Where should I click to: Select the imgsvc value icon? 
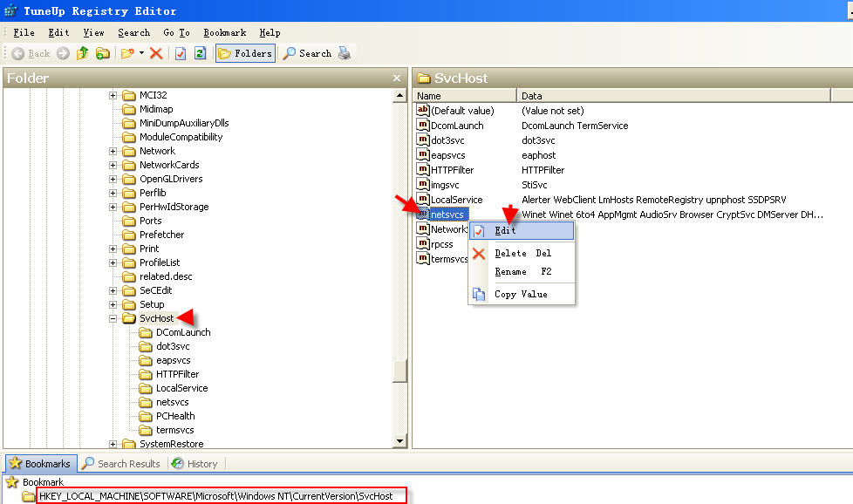(423, 184)
